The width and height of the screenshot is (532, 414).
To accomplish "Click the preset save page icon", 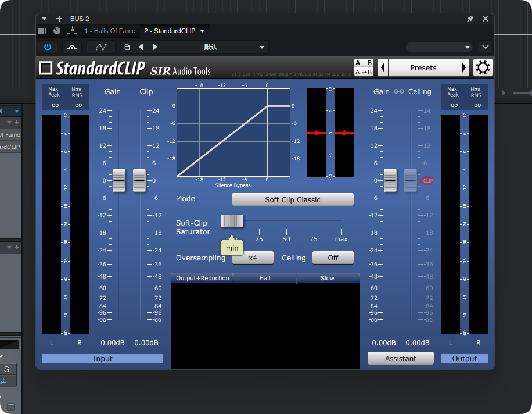I will [127, 47].
